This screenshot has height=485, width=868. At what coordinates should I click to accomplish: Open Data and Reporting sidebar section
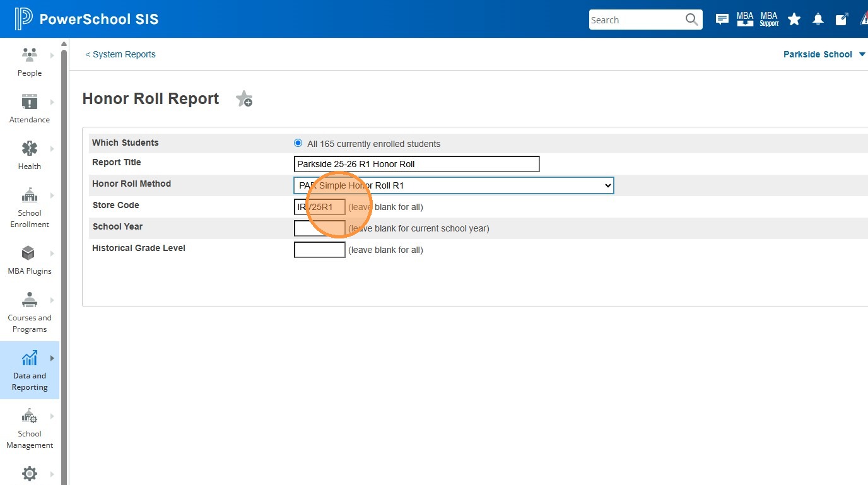(x=30, y=370)
